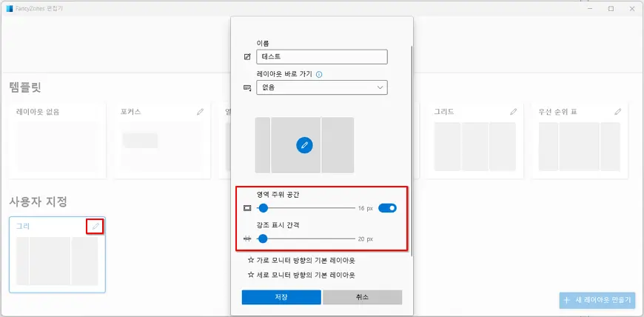Click the 영역 주위 공간 slider handle
Screen dimensions: 644x317
tap(262, 208)
